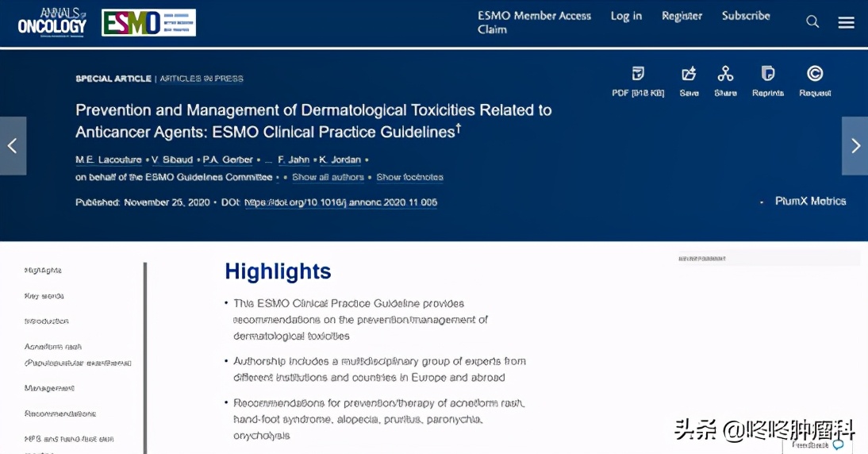Open the Annals of Oncology logo

[x=52, y=22]
